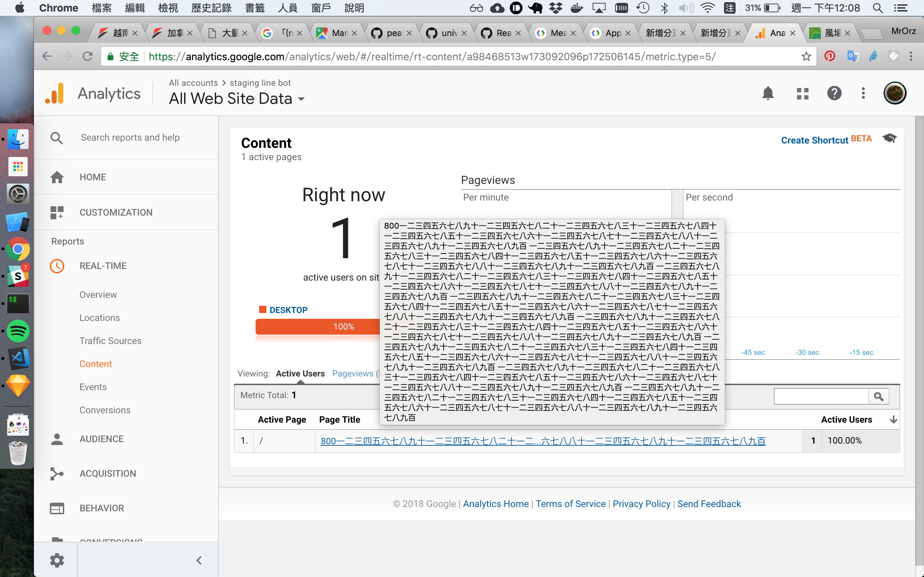This screenshot has width=924, height=577.
Task: Bookmark page with the star icon
Action: pyautogui.click(x=806, y=57)
